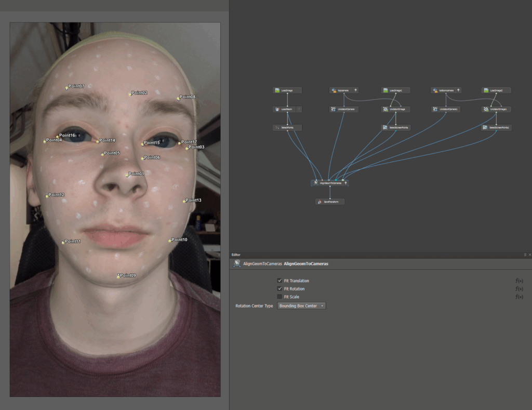532x410 pixels.
Task: Select the UndistortImage1 node
Action: pyautogui.click(x=496, y=110)
